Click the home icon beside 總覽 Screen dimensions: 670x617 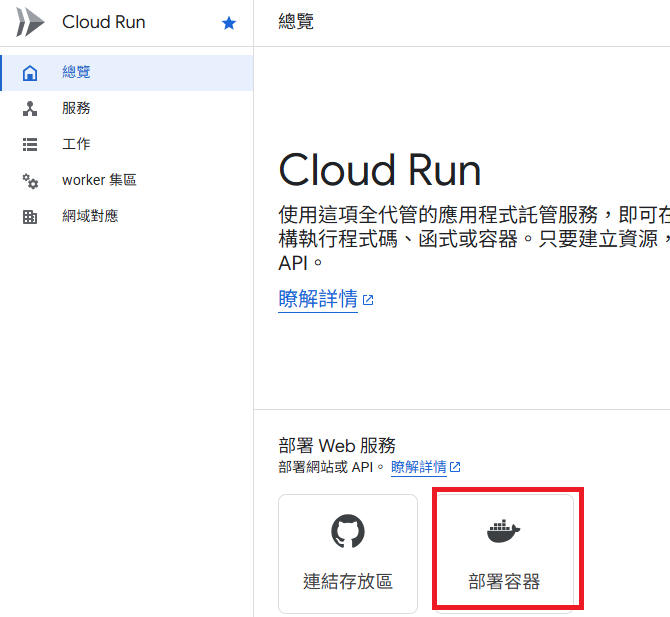click(x=30, y=72)
